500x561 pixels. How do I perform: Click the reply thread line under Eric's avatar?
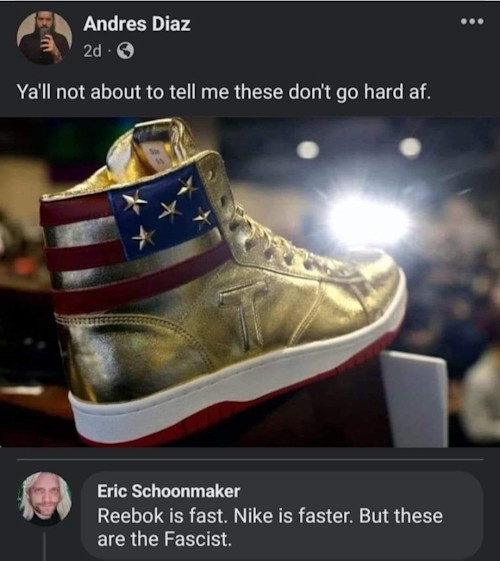point(44,546)
